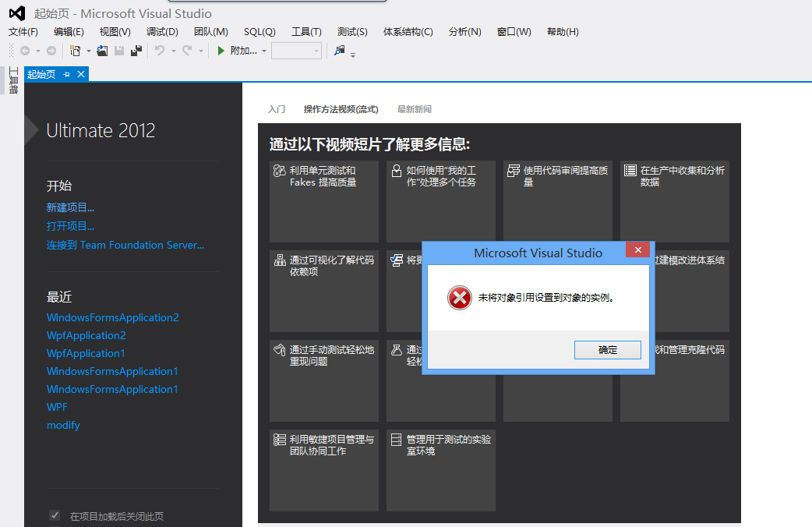Image resolution: width=812 pixels, height=527 pixels.
Task: Toggle 在项目加载后关闭此页 checkbox
Action: pyautogui.click(x=55, y=515)
